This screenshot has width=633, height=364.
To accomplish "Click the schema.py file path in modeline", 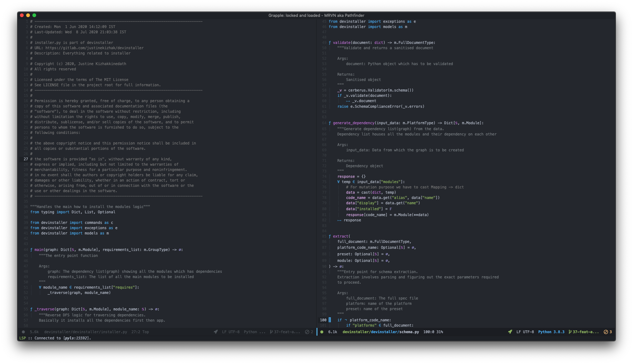I will (380, 332).
